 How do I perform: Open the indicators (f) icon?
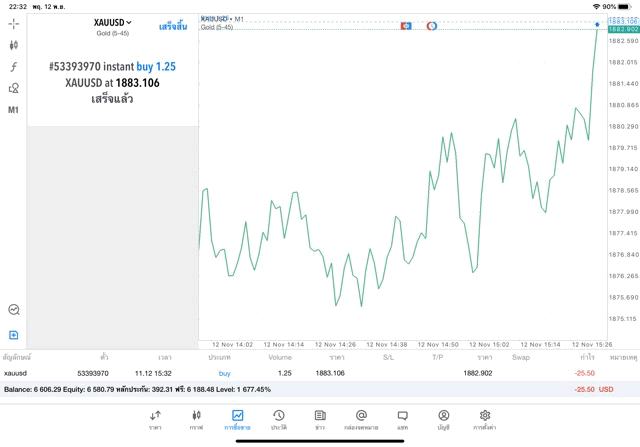(14, 67)
